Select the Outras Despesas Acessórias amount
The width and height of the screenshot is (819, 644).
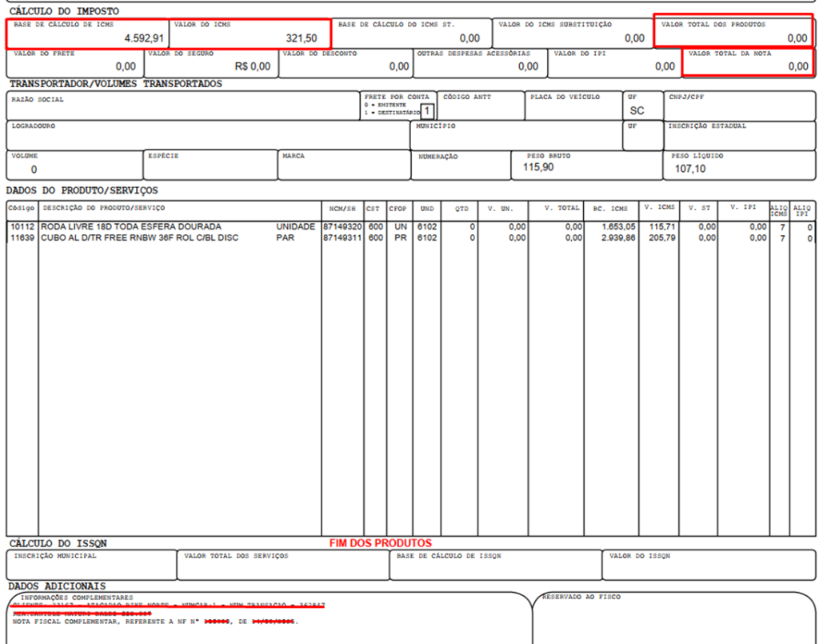(528, 66)
